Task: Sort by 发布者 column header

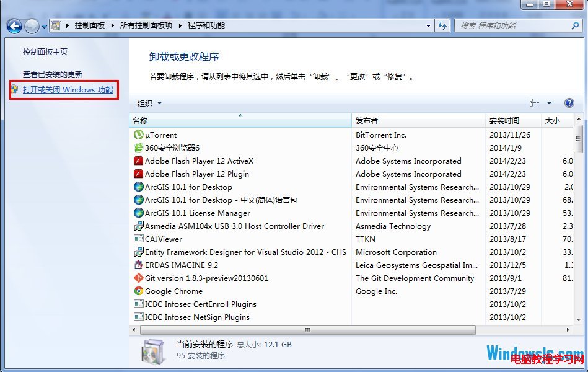Action: pos(418,120)
